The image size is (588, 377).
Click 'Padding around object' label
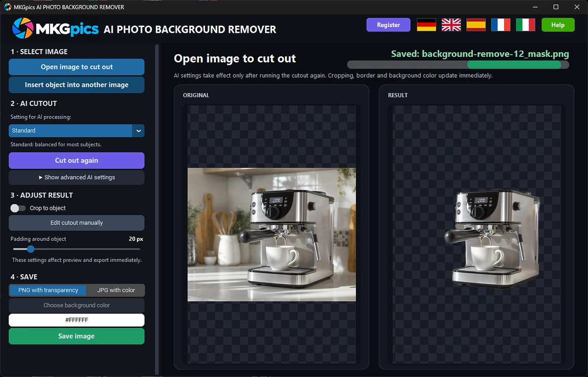[38, 239]
